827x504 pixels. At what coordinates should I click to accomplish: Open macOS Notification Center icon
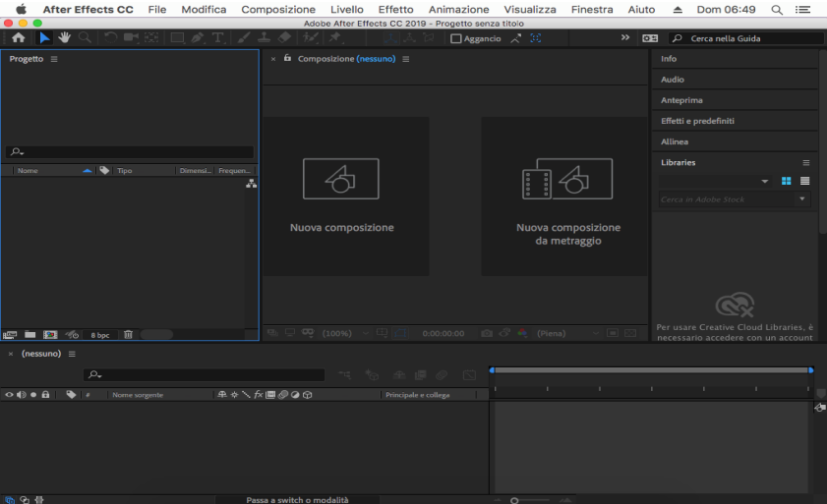(802, 10)
